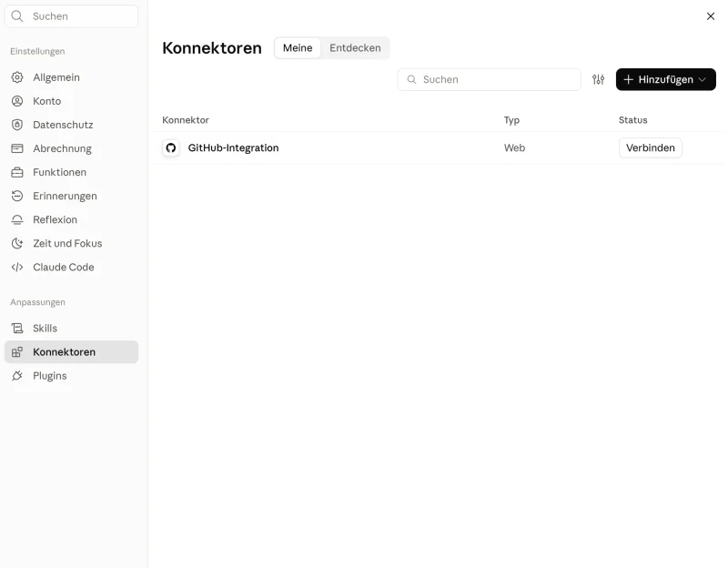Viewport: 728px width, 568px height.
Task: Click the Plugins plug icon
Action: coord(17,375)
